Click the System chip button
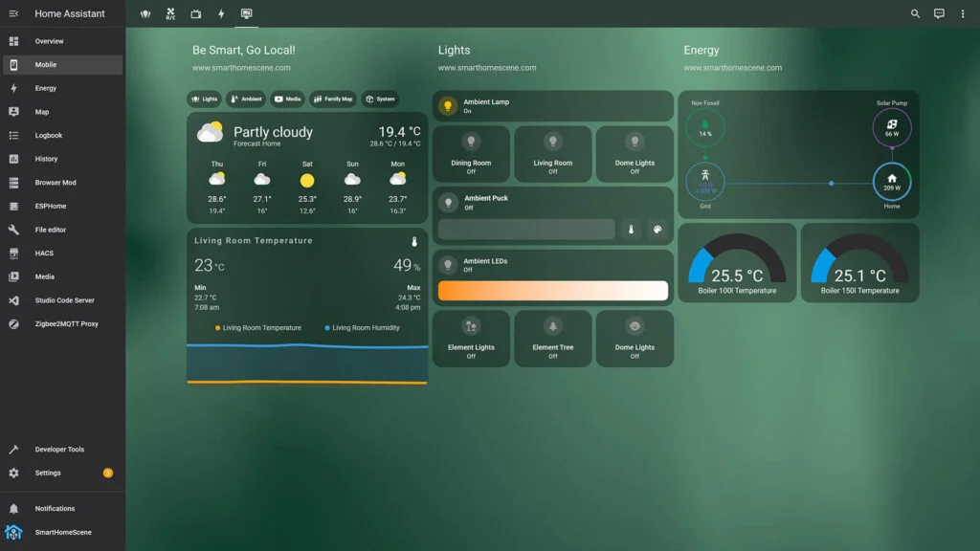 click(379, 99)
